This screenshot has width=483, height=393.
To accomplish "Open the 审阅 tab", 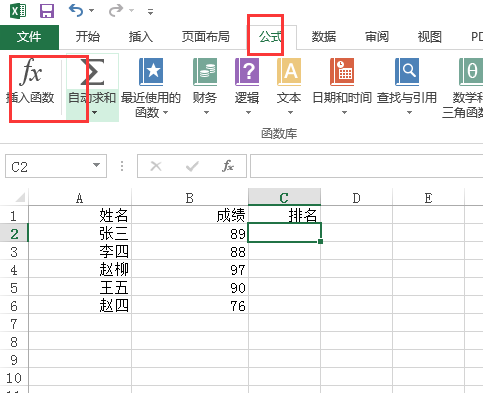I will 377,37.
